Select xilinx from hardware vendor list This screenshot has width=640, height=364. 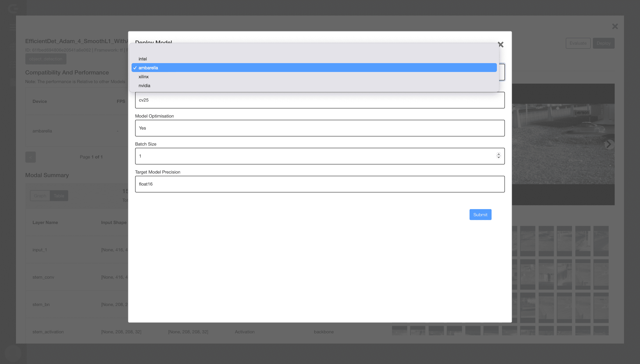(x=143, y=76)
